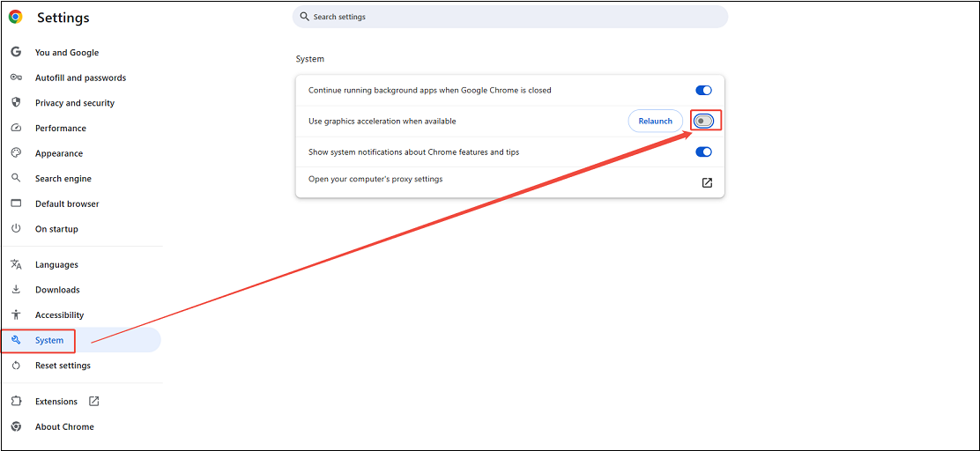Viewport: 980px width, 451px height.
Task: Click the magnifier icon beside Search engine
Action: tap(16, 178)
